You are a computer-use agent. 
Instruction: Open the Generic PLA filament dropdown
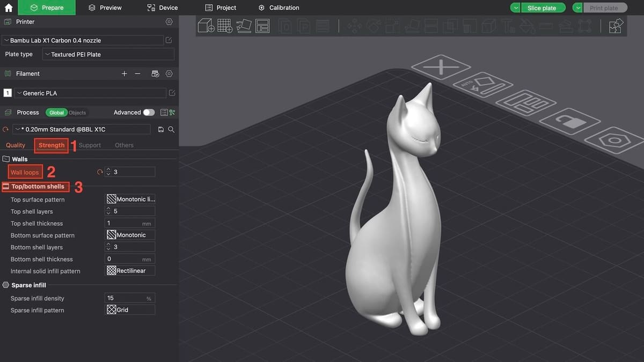[x=90, y=93]
